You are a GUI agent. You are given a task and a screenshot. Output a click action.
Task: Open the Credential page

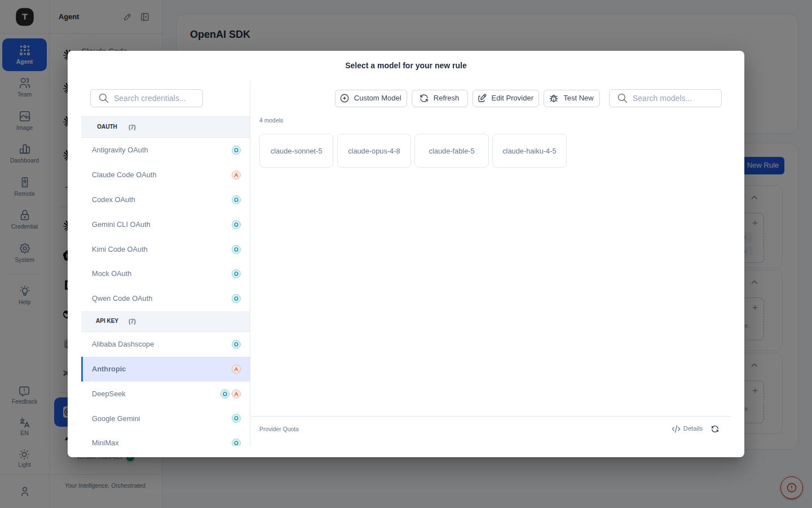[24, 220]
